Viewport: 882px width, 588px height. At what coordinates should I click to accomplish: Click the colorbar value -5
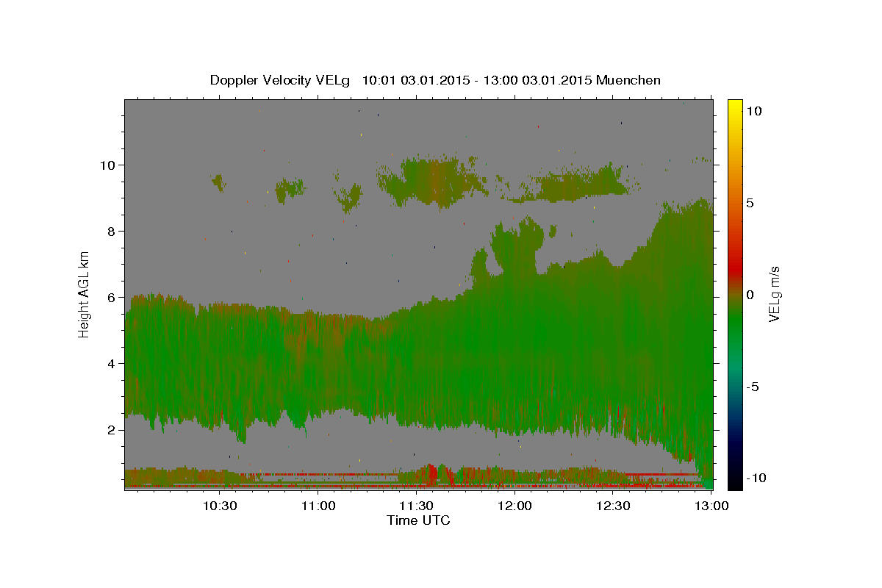[x=753, y=387]
